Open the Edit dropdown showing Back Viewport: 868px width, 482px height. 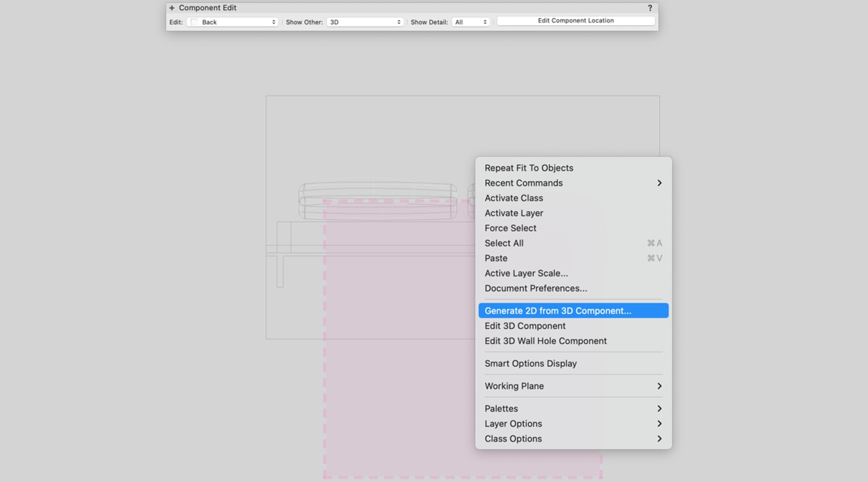tap(233, 22)
